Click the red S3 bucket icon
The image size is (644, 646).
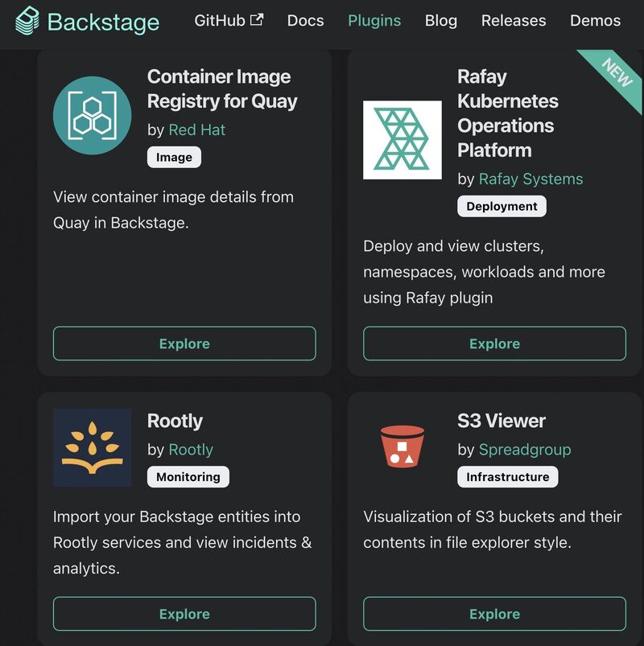(402, 446)
